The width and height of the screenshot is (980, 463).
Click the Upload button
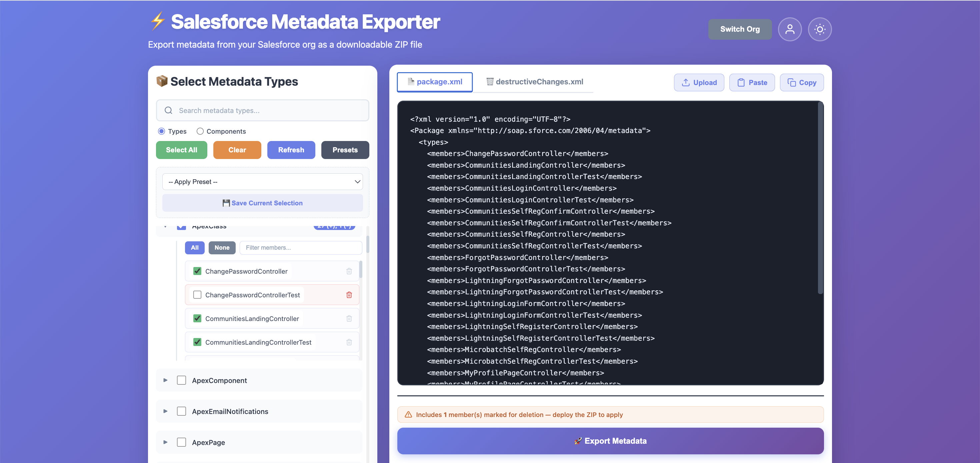pyautogui.click(x=699, y=83)
